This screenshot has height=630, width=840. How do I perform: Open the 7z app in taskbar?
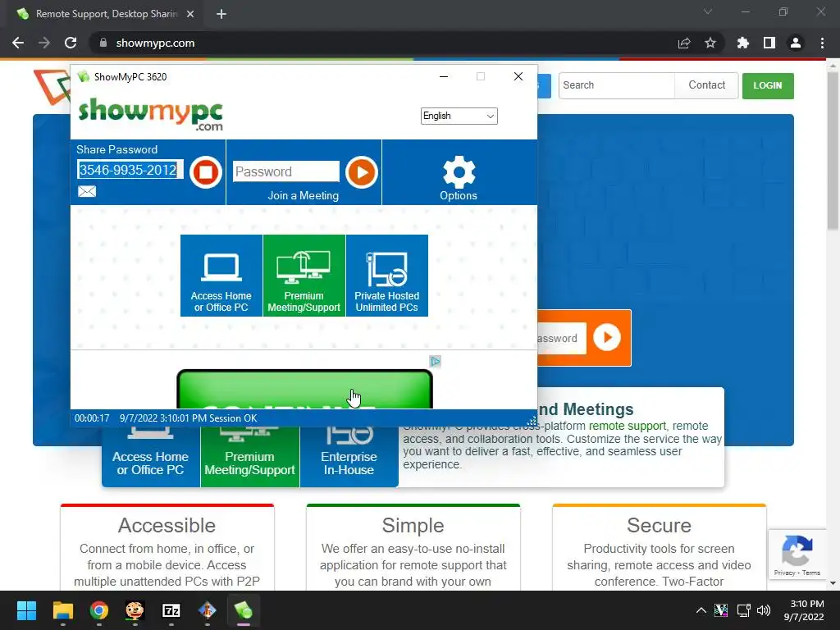click(x=171, y=610)
